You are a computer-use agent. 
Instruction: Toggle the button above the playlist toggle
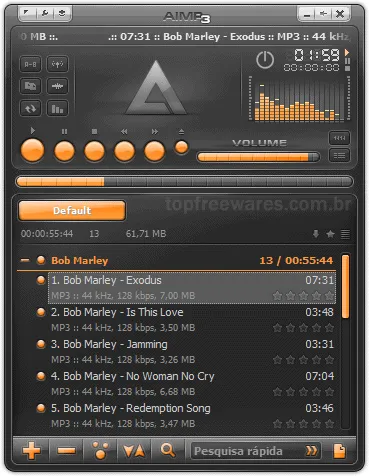pos(339,138)
